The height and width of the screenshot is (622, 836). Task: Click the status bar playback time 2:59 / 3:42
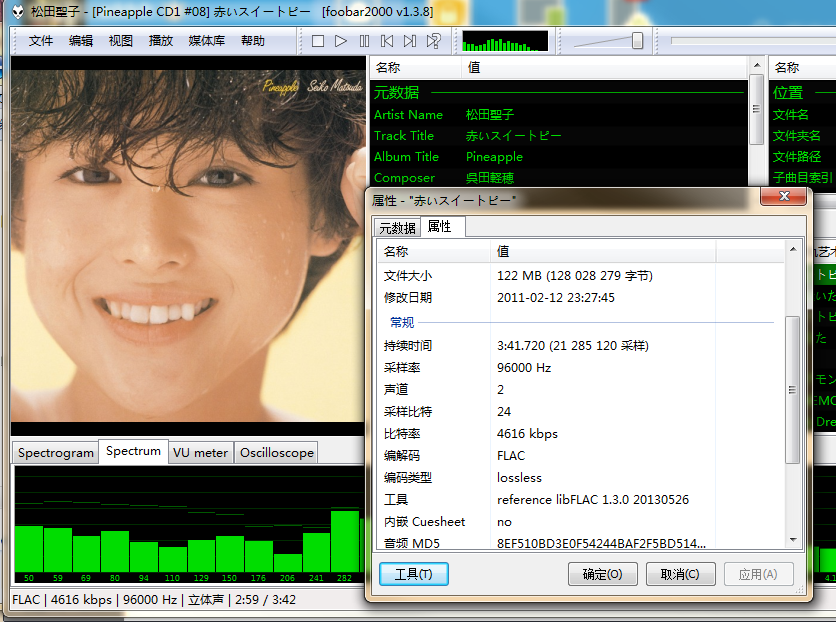click(265, 600)
